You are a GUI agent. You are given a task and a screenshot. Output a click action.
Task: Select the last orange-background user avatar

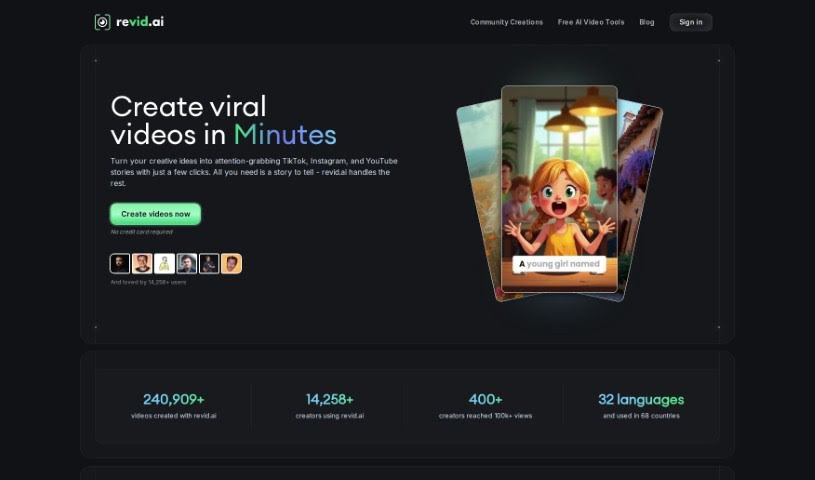[x=231, y=264]
